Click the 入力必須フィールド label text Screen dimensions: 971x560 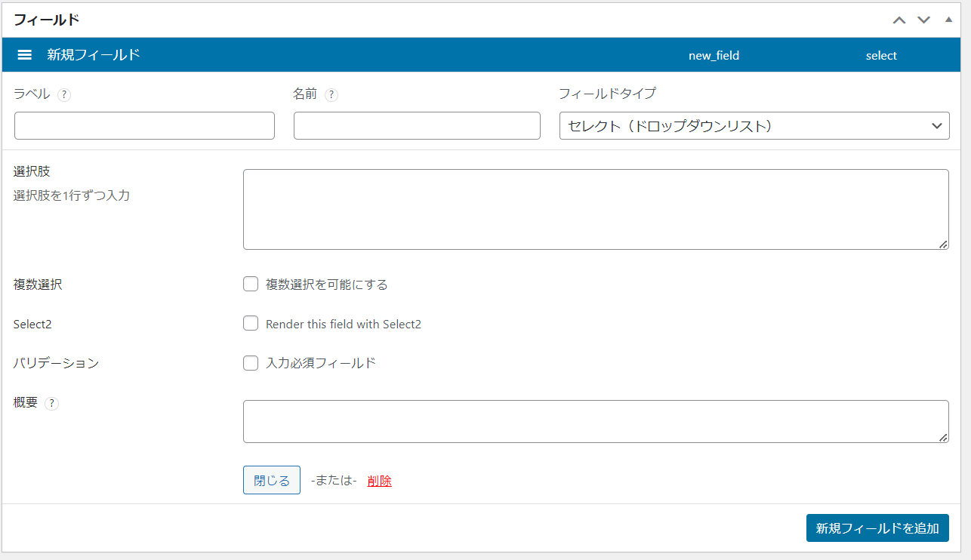(x=320, y=363)
